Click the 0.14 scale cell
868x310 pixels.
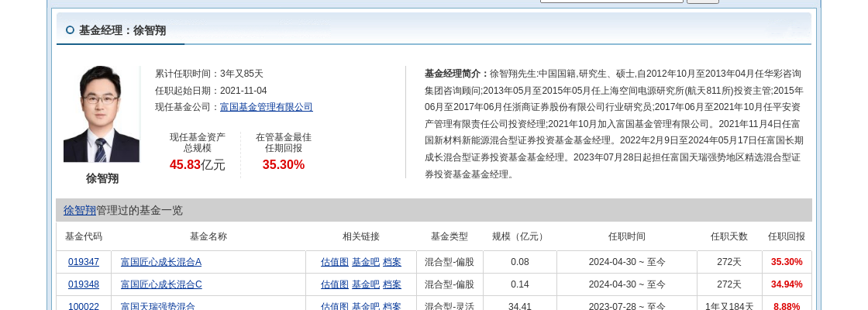tap(520, 284)
